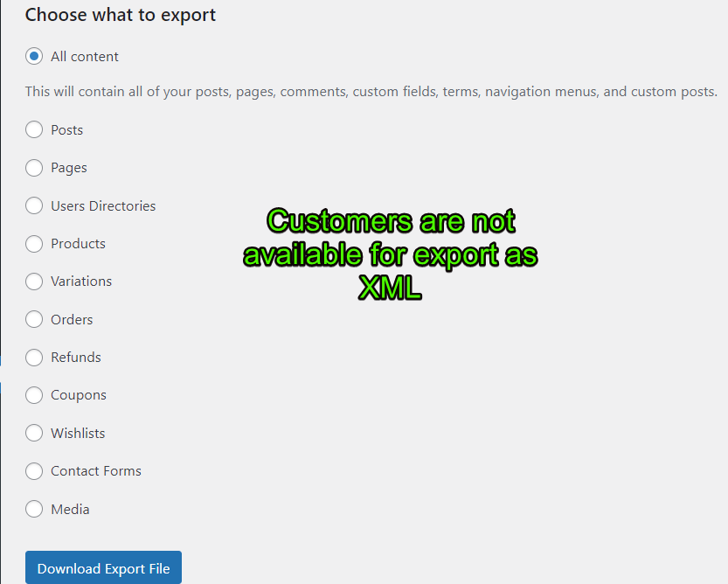Screen dimensions: 728x584
Task: Select Contact Forms export option
Action: tap(34, 470)
